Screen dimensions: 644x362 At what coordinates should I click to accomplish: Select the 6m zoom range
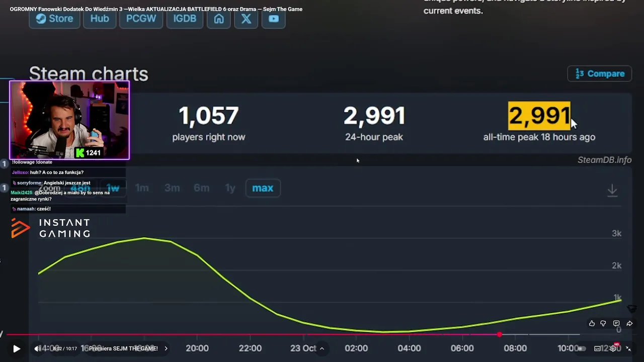pos(201,188)
